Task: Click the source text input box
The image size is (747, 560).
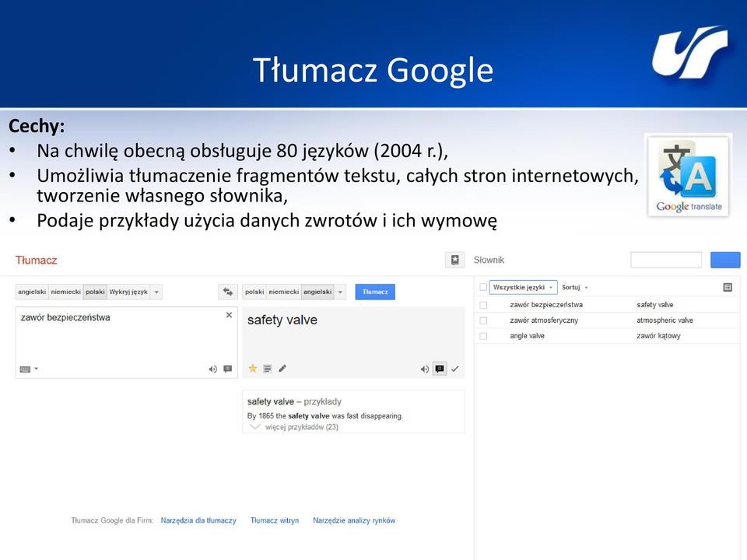Action: tap(126, 342)
